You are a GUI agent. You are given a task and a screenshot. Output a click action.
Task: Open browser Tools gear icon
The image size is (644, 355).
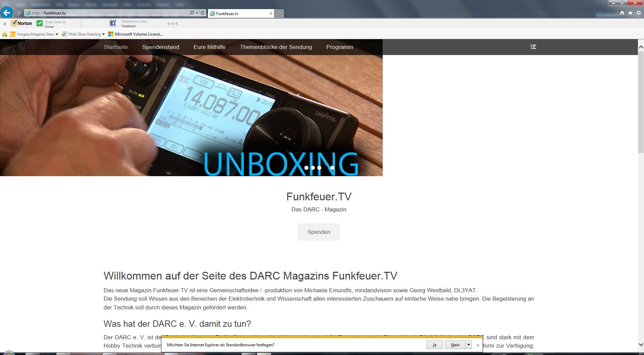tap(639, 13)
